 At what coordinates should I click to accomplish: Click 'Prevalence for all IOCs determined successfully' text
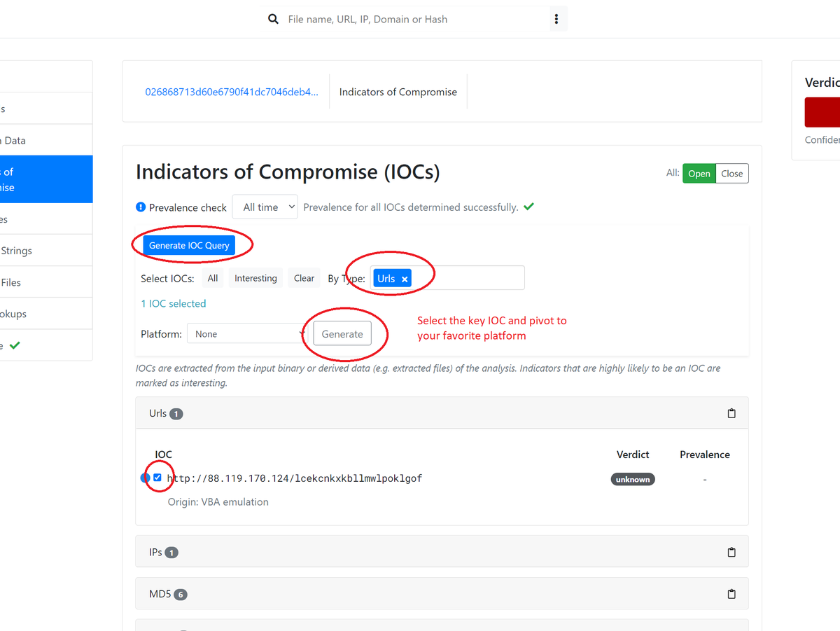pyautogui.click(x=411, y=207)
